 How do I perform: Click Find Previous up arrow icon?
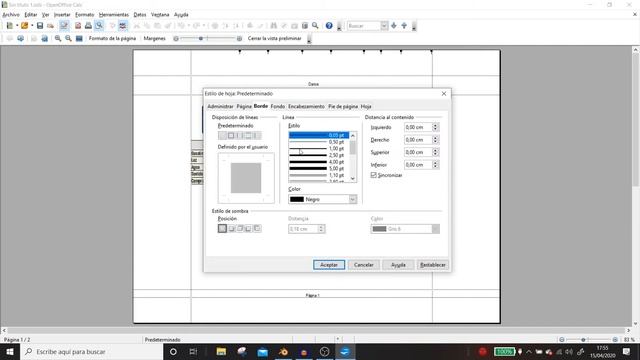tap(404, 26)
